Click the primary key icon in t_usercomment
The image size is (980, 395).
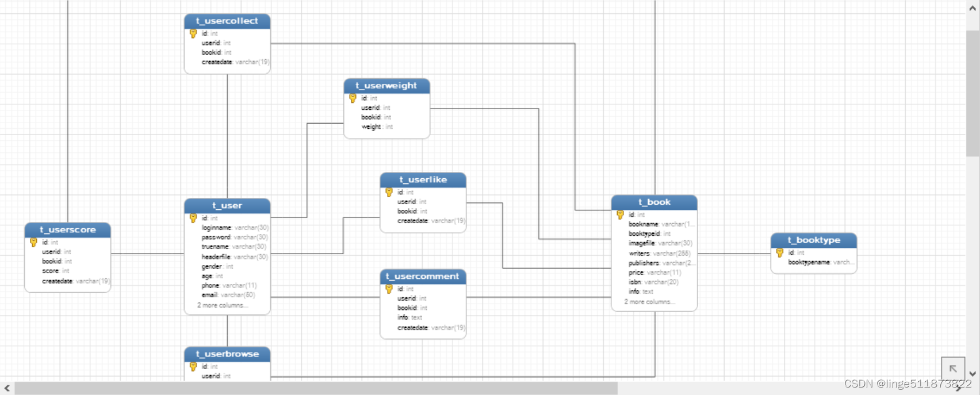point(389,289)
